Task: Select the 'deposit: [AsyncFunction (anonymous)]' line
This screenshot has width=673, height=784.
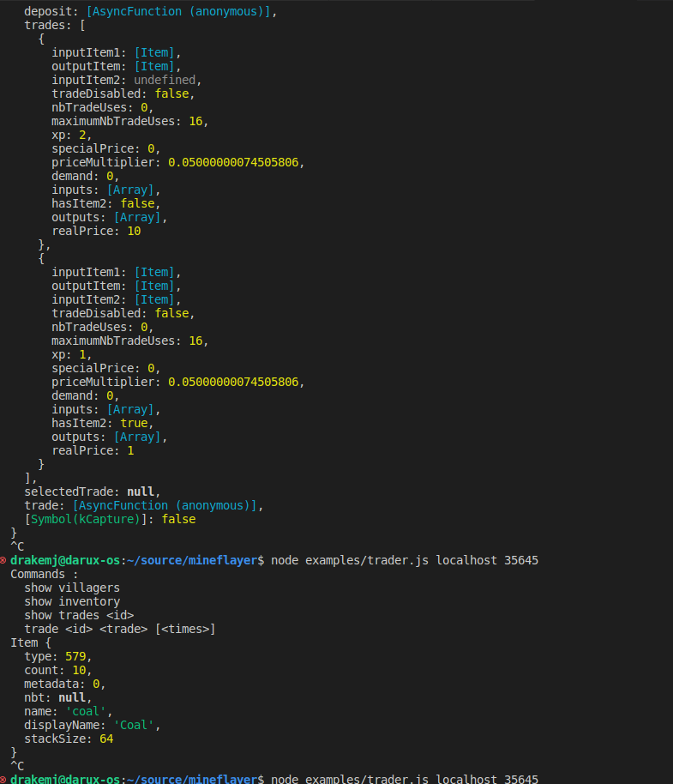Action: click(150, 11)
